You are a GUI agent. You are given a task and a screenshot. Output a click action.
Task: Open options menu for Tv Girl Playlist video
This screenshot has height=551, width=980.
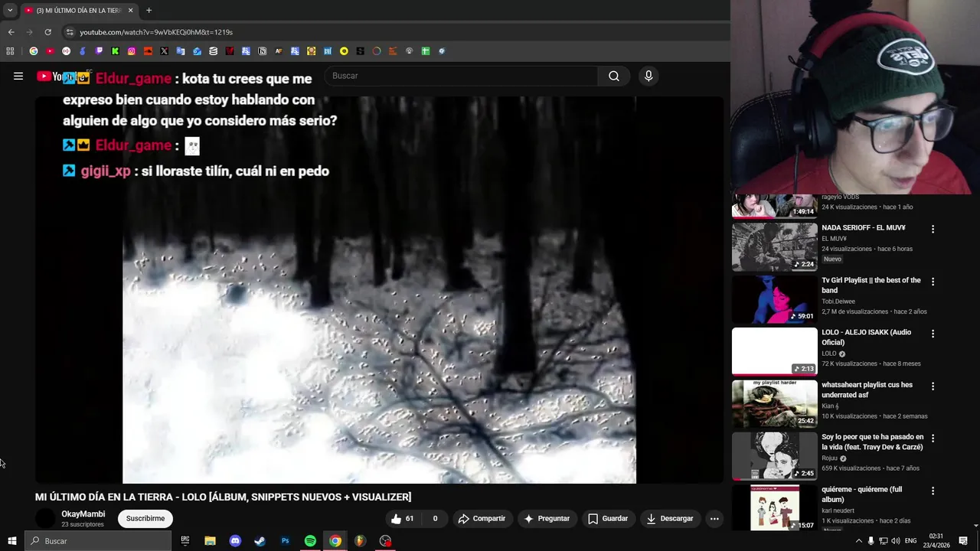tap(933, 282)
